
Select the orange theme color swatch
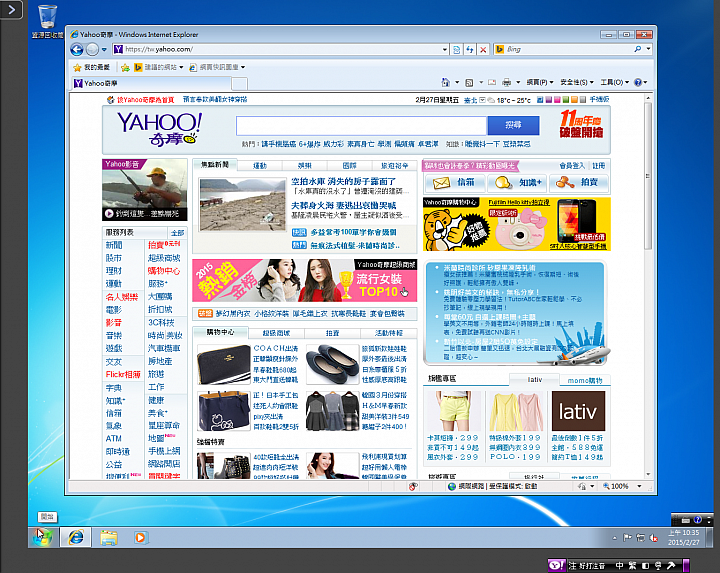coord(574,100)
